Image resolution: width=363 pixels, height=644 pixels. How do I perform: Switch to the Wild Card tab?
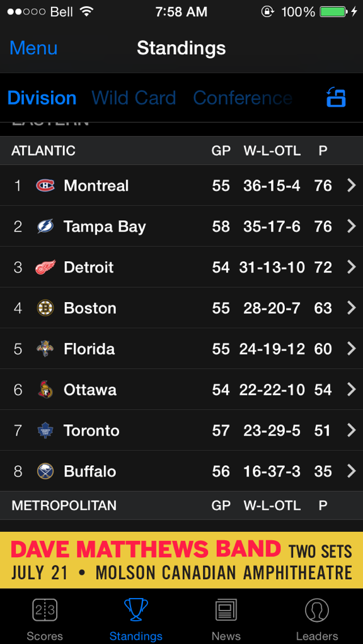(x=134, y=98)
